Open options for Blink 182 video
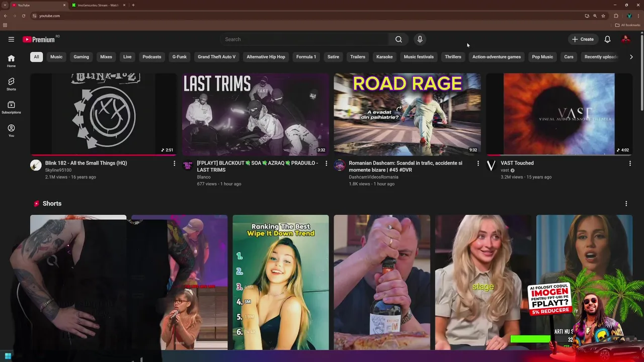This screenshot has width=644, height=362. [175, 163]
